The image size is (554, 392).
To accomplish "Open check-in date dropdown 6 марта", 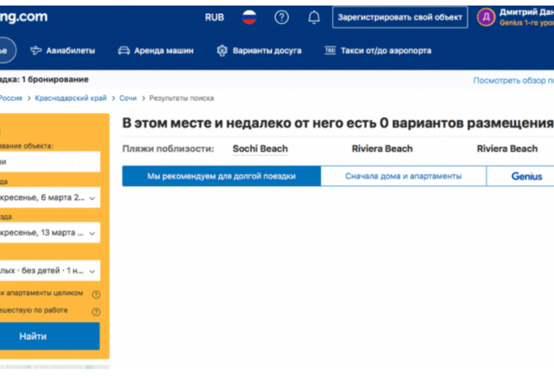I will point(49,197).
